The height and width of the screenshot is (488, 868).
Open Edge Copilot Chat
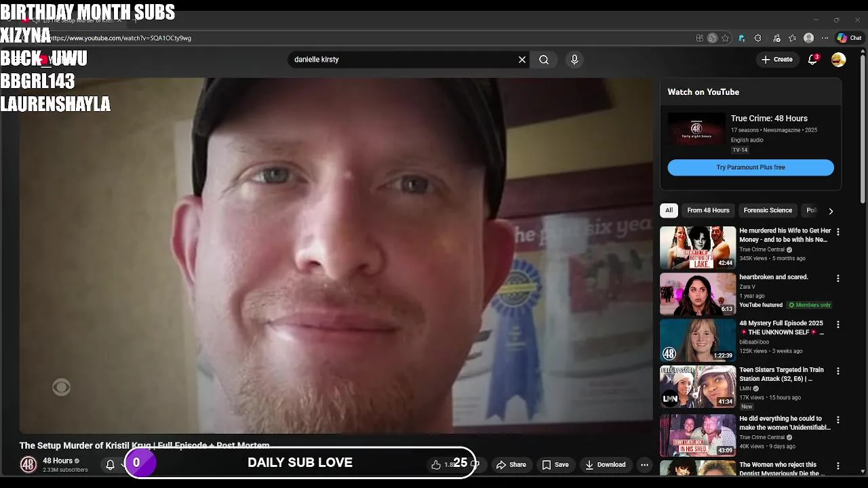pyautogui.click(x=849, y=38)
